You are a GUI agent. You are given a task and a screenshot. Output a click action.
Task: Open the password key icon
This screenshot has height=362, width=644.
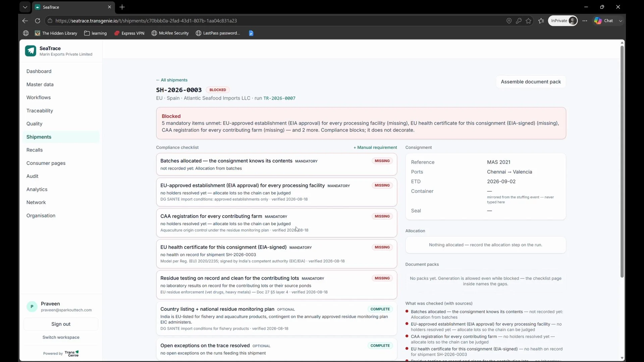[x=519, y=21]
